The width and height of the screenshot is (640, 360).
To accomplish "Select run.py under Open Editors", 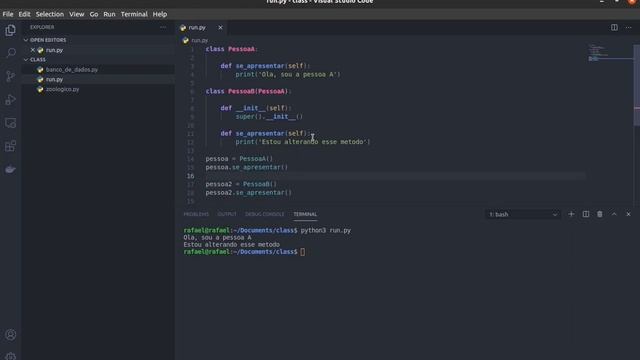I will click(98, 50).
